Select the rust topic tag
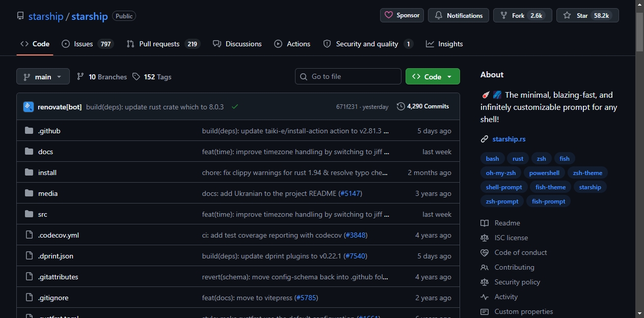Image resolution: width=644 pixels, height=318 pixels. pyautogui.click(x=518, y=159)
